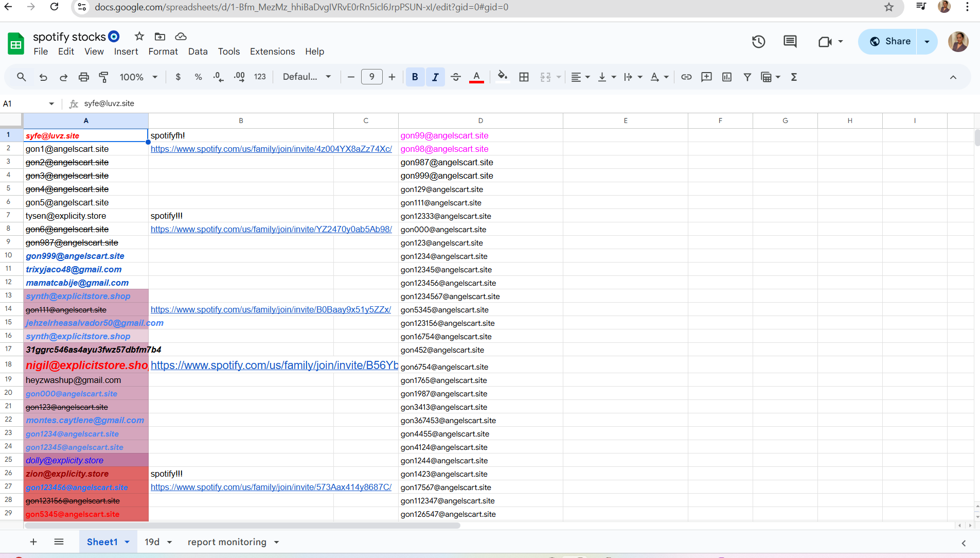Print the spreadsheet
Viewport: 980px width, 558px height.
coord(84,77)
